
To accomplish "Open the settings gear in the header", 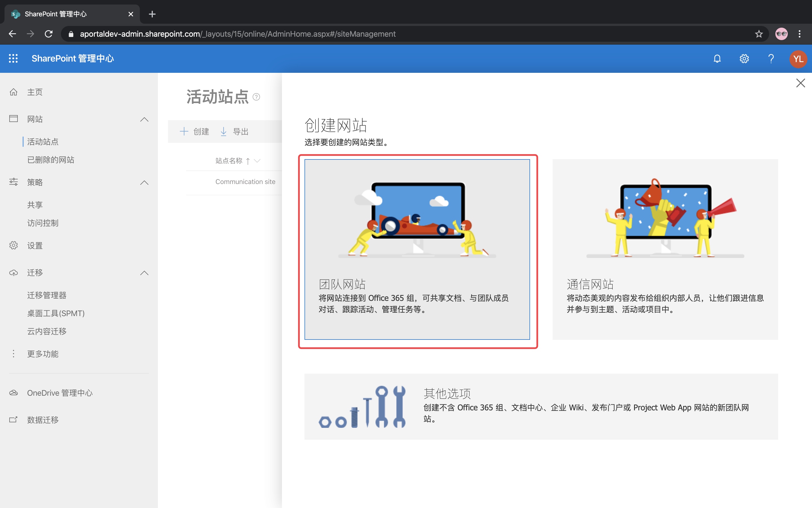I will click(744, 59).
